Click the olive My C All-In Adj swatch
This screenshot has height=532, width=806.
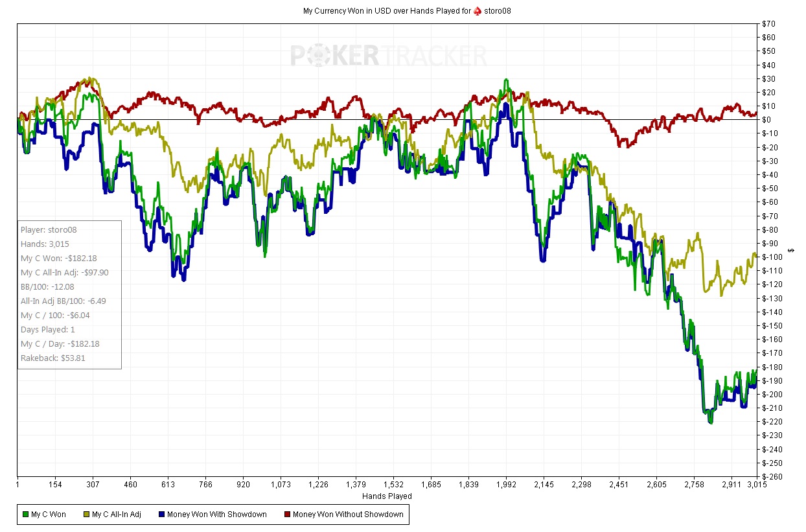point(86,515)
